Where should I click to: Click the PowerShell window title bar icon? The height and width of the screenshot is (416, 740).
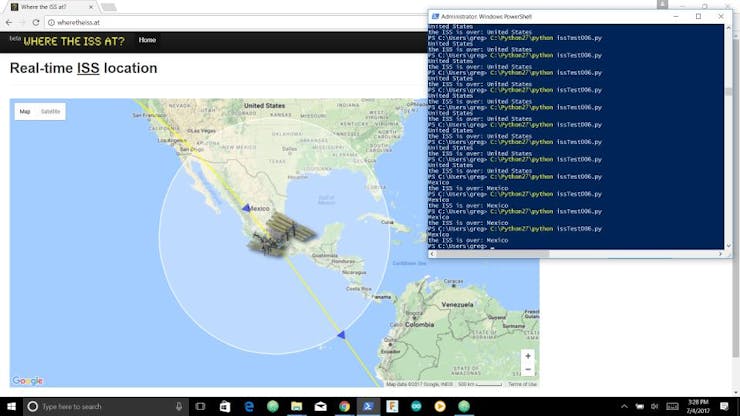[435, 17]
